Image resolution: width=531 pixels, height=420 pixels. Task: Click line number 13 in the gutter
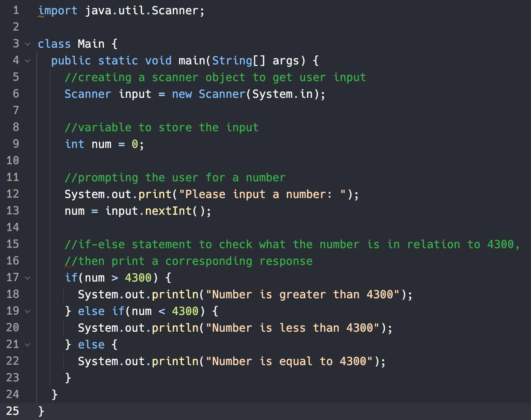(13, 210)
